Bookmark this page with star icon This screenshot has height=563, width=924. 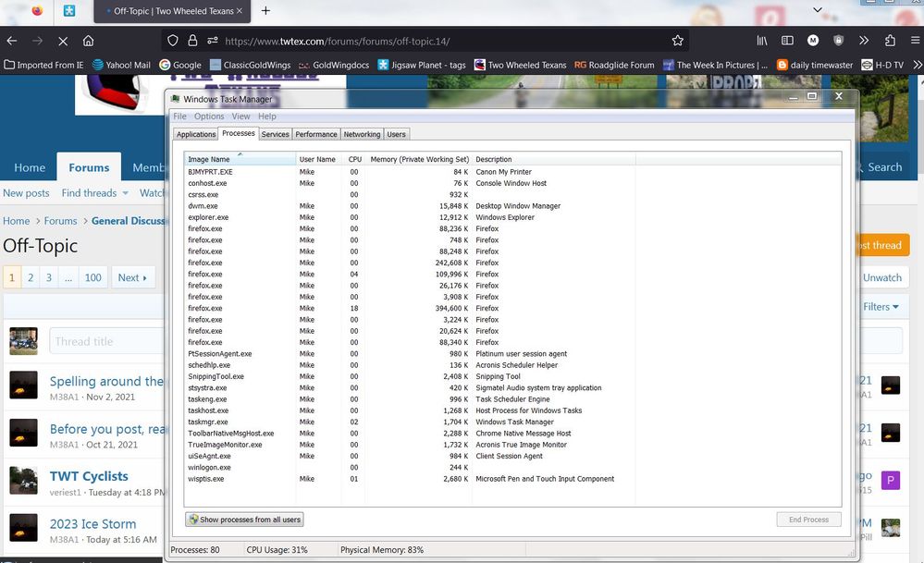678,41
